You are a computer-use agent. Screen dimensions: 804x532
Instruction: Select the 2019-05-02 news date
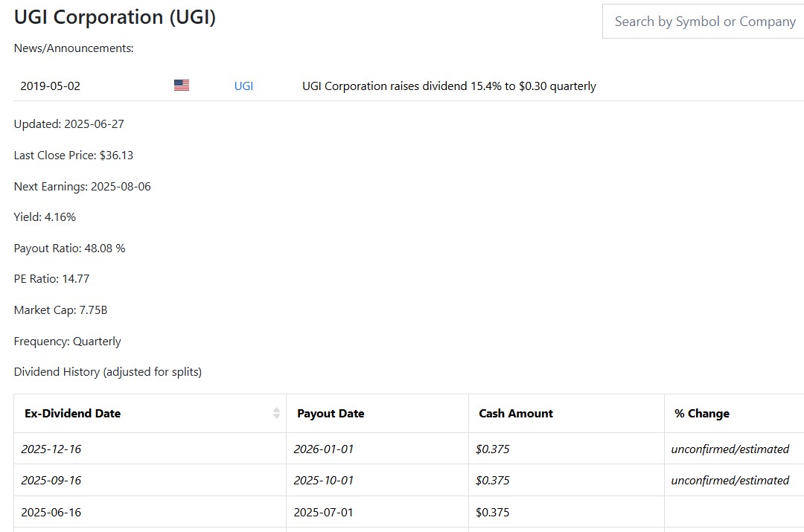(x=51, y=86)
